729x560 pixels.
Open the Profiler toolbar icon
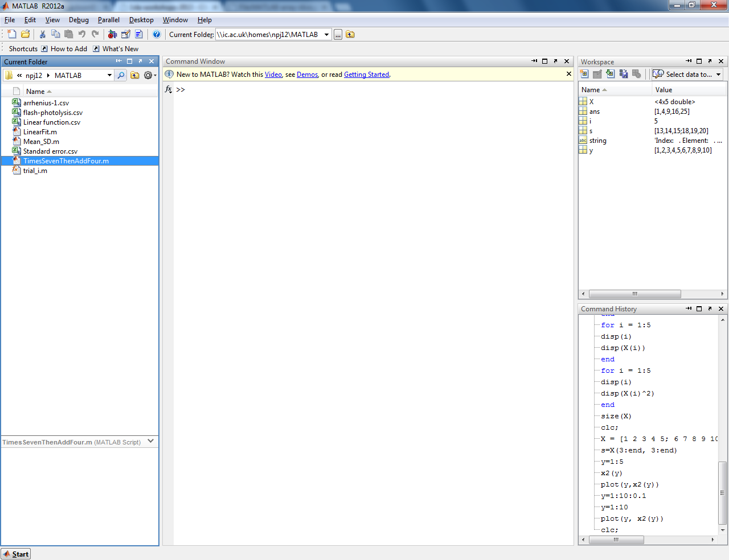(x=139, y=34)
